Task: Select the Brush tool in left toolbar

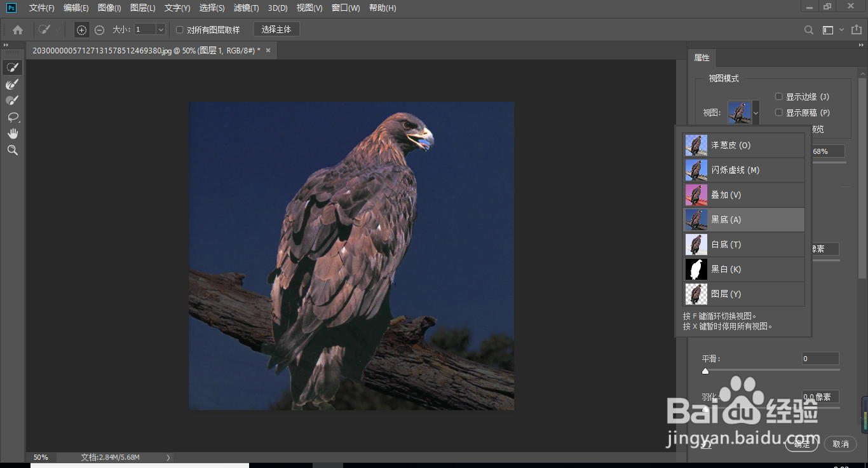Action: tap(12, 100)
